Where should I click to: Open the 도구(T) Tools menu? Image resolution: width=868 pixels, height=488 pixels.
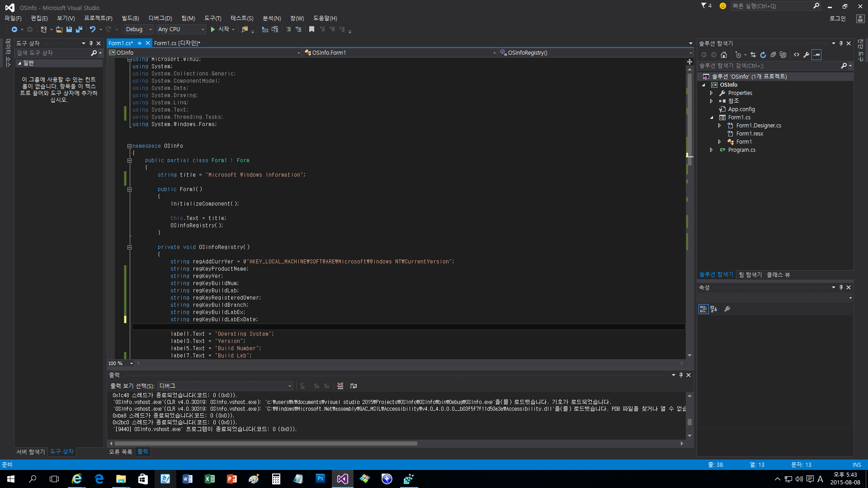click(213, 19)
